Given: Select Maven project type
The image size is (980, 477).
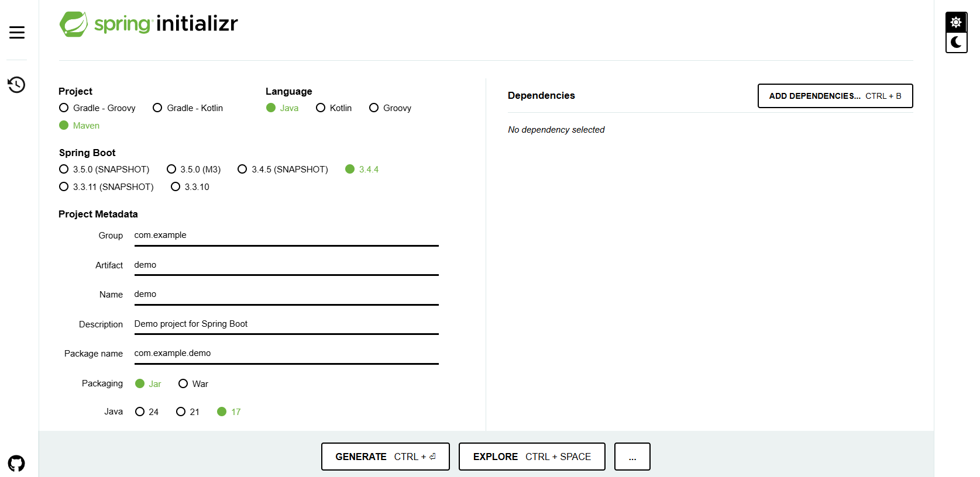Looking at the screenshot, I should pos(80,126).
